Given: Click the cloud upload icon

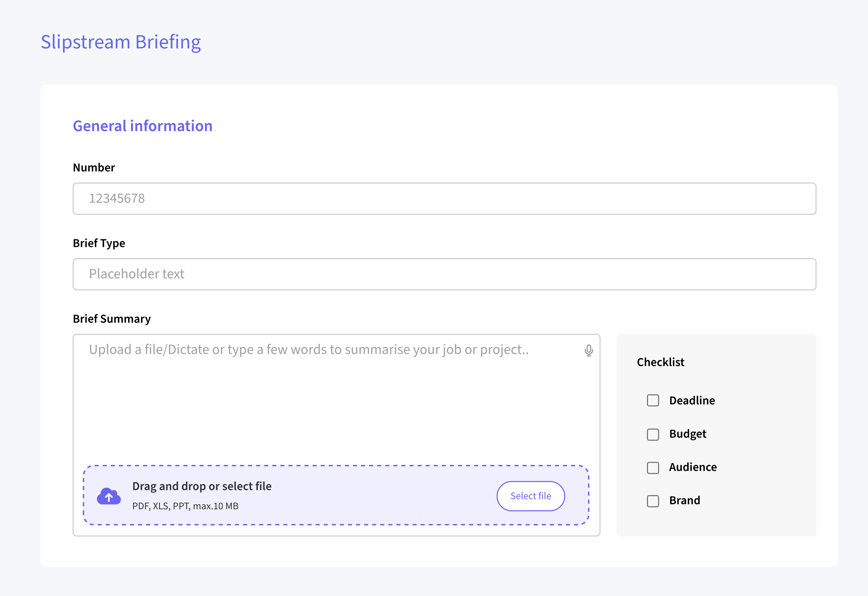Looking at the screenshot, I should point(109,496).
